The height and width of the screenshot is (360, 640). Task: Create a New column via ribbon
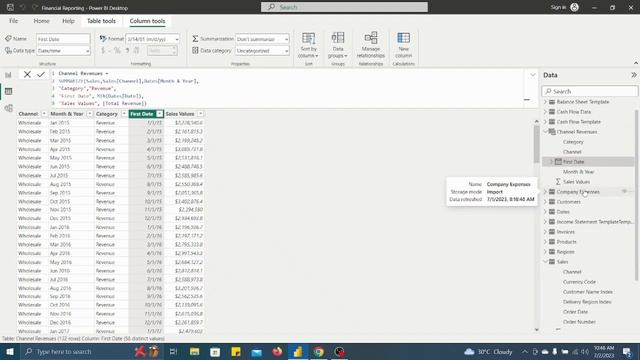pyautogui.click(x=403, y=45)
